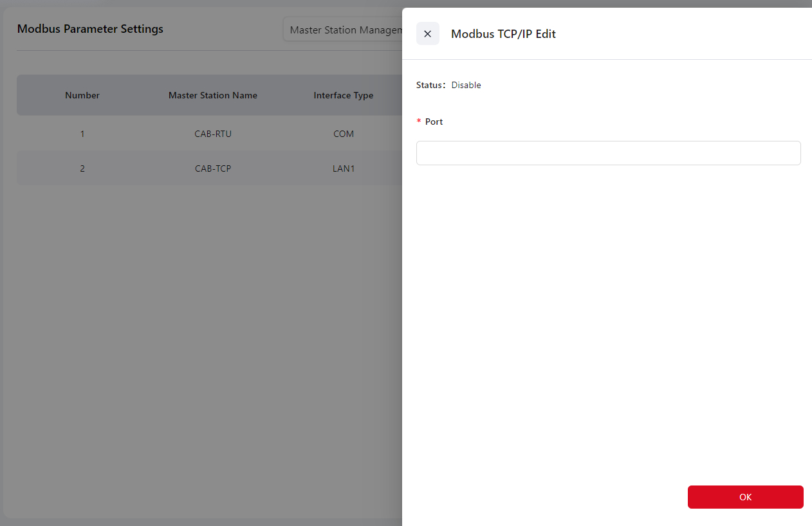
Task: Click the Modbus Parameter Settings heading
Action: tap(90, 29)
